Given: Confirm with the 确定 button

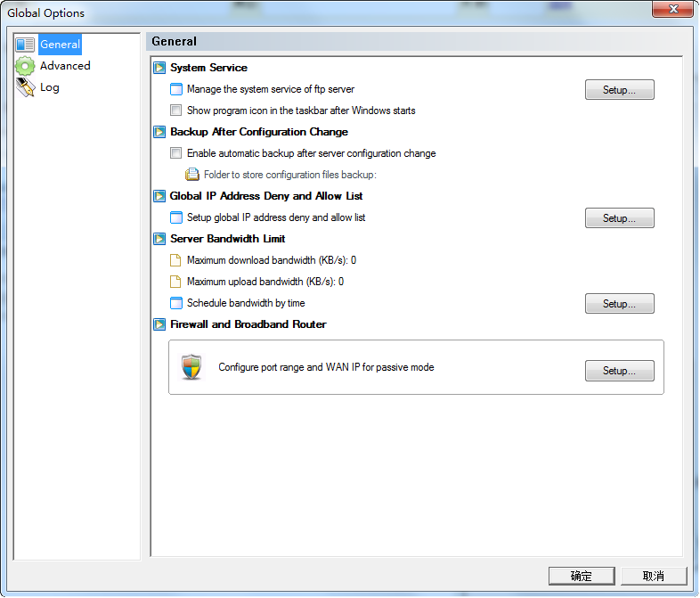Looking at the screenshot, I should tap(582, 576).
